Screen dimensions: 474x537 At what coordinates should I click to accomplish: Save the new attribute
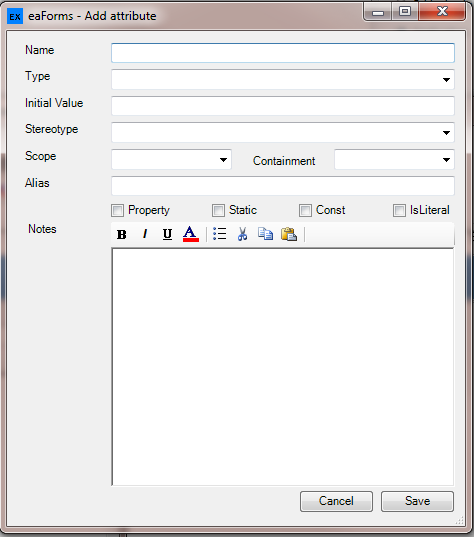[417, 501]
